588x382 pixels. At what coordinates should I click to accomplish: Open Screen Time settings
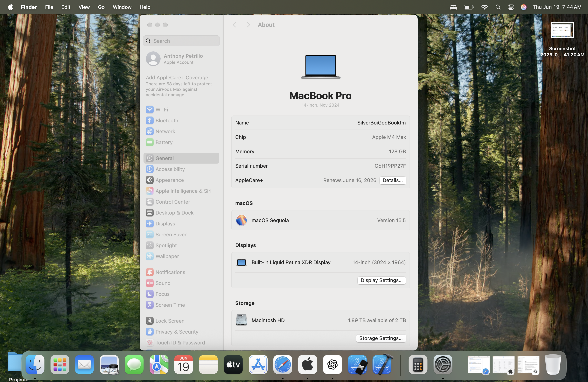point(170,305)
